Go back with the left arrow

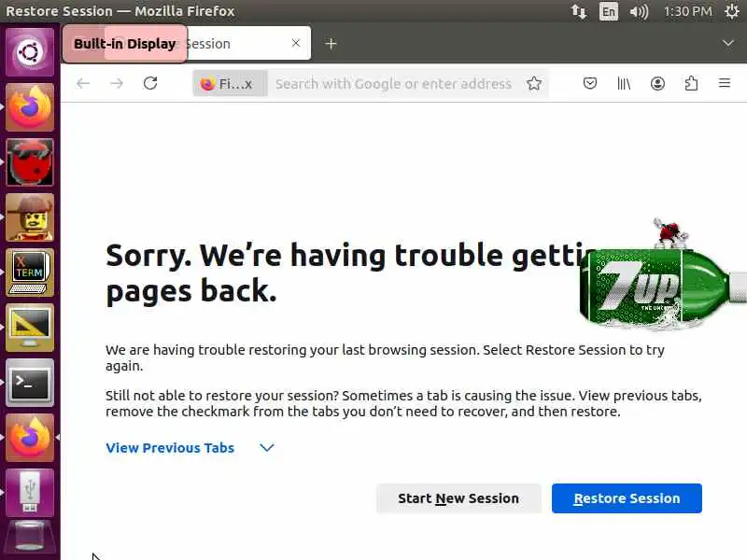click(83, 84)
